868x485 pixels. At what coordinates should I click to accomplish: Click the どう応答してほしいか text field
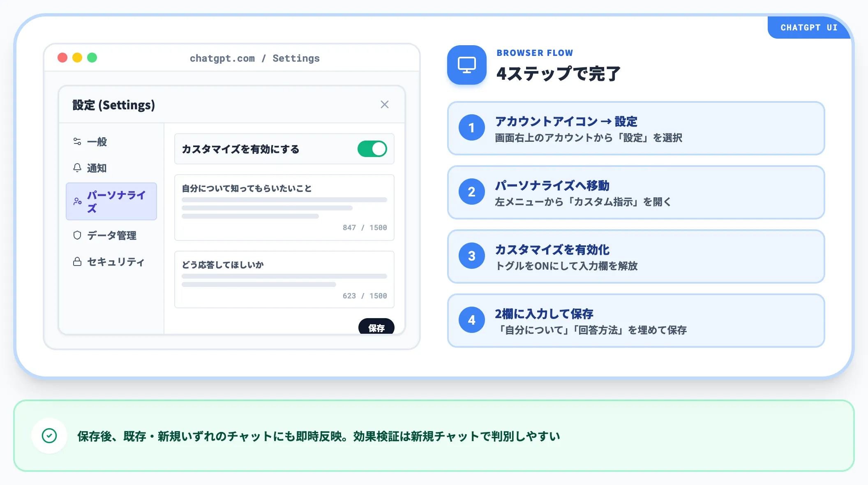click(284, 279)
